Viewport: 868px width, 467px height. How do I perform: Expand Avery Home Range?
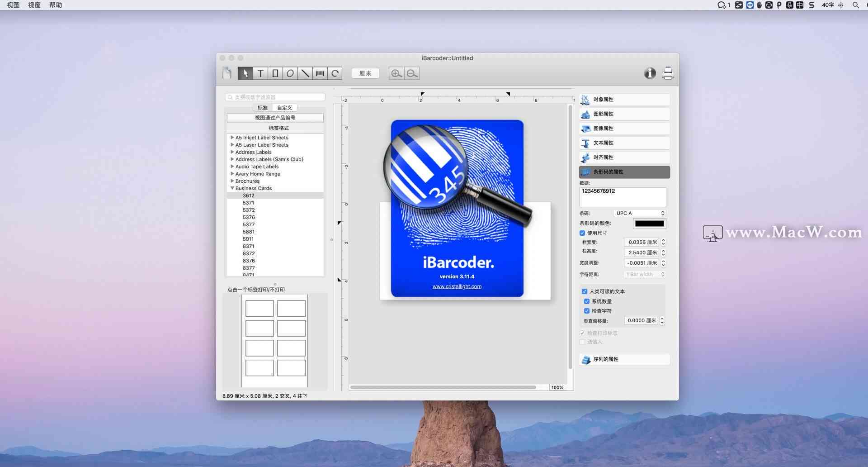(x=232, y=174)
